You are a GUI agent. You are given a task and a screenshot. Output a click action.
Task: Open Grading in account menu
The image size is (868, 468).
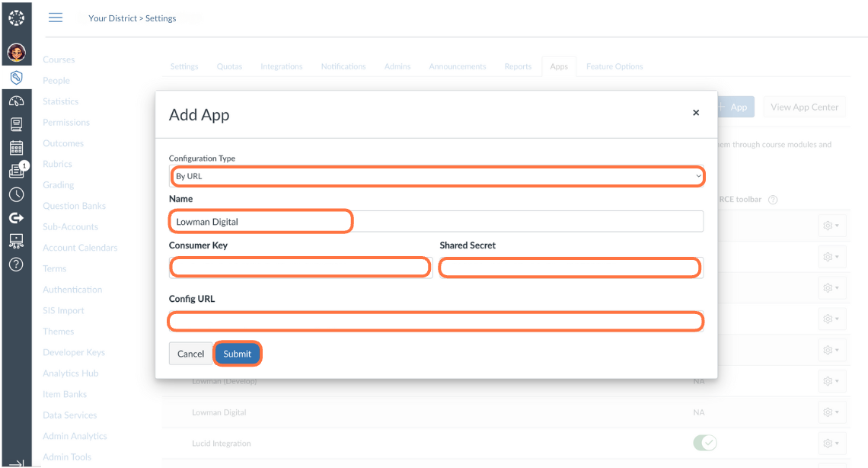[x=59, y=185]
